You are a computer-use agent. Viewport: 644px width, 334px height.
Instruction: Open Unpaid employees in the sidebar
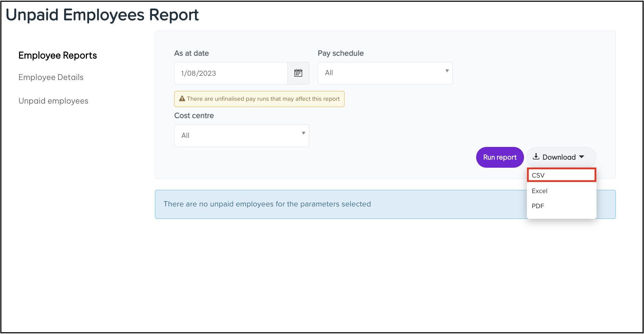pyautogui.click(x=53, y=101)
